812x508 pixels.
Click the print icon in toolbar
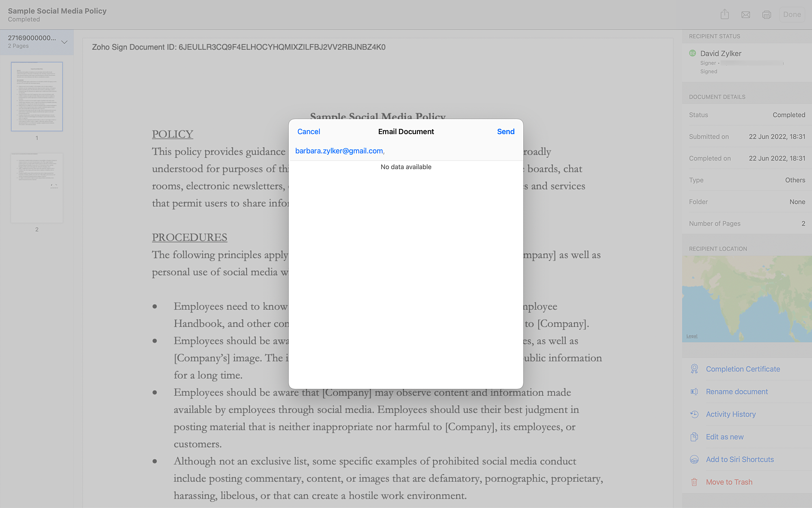click(x=767, y=15)
